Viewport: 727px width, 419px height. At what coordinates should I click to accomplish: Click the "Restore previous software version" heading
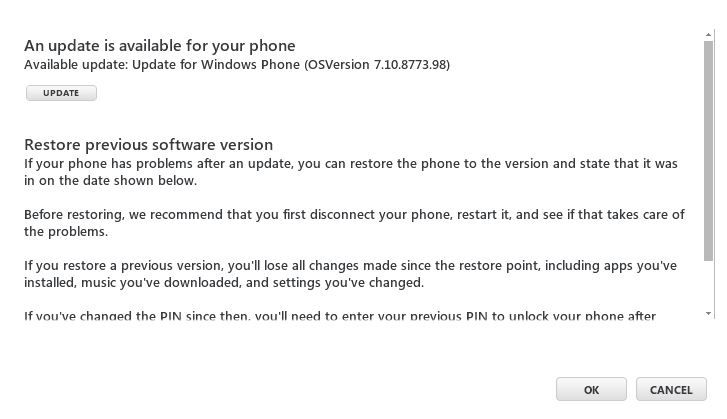tap(148, 144)
